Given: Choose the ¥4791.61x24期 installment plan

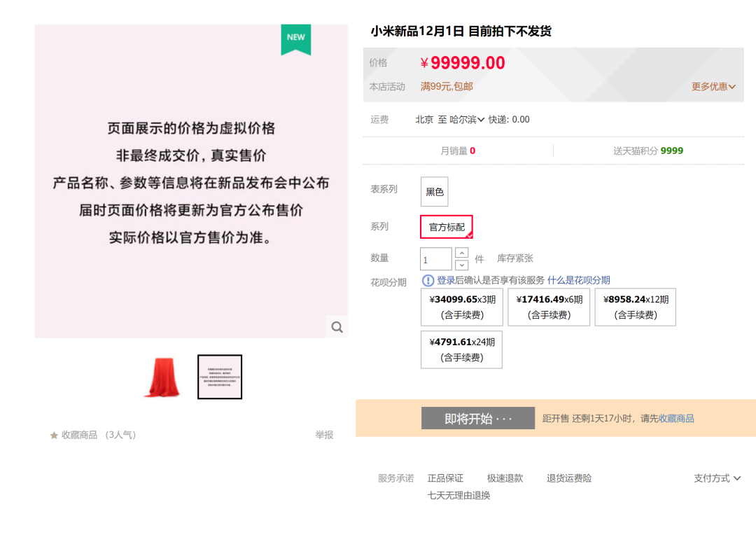Looking at the screenshot, I should [x=461, y=349].
